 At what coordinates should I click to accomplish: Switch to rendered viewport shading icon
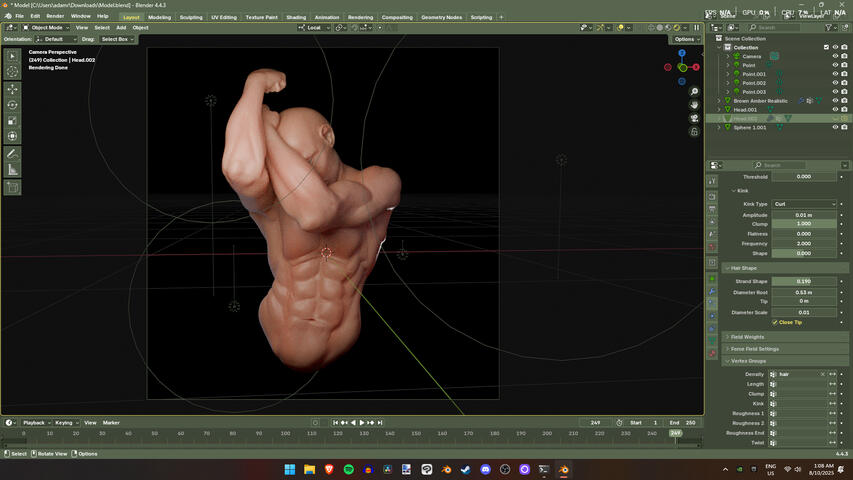tap(677, 28)
